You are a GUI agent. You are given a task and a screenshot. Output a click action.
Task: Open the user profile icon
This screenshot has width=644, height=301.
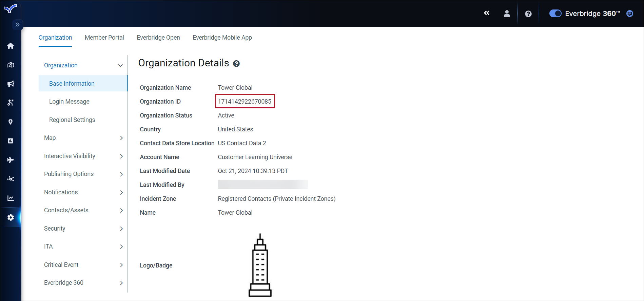tap(507, 14)
